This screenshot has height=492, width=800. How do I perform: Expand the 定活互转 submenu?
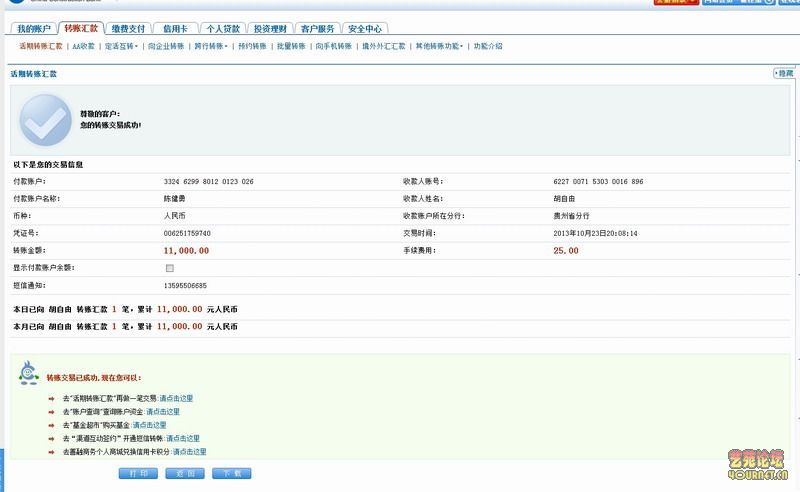(x=120, y=46)
